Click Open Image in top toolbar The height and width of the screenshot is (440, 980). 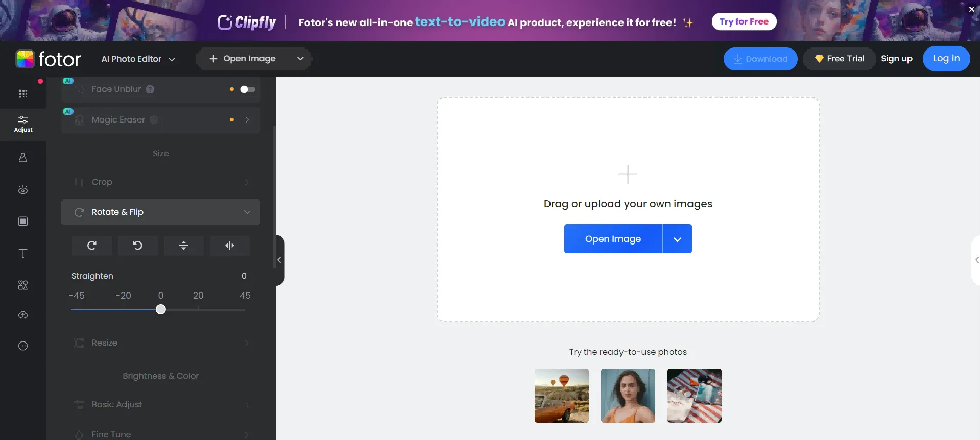pos(243,59)
